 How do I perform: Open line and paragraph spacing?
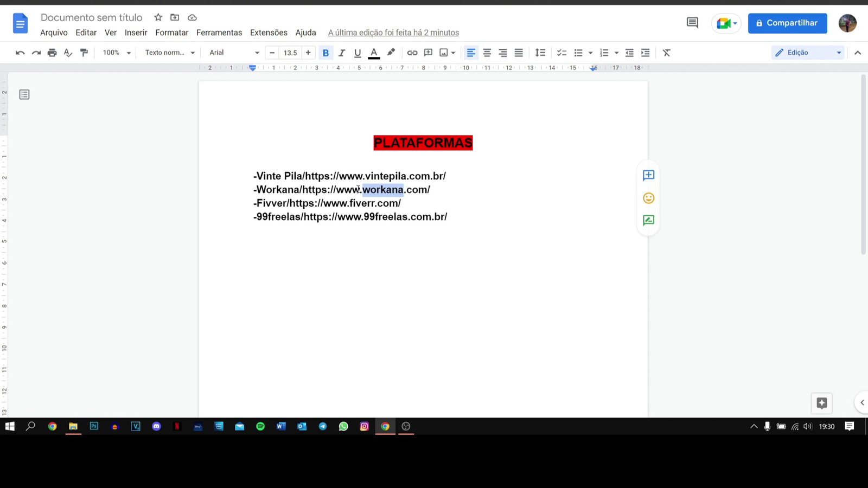click(540, 53)
